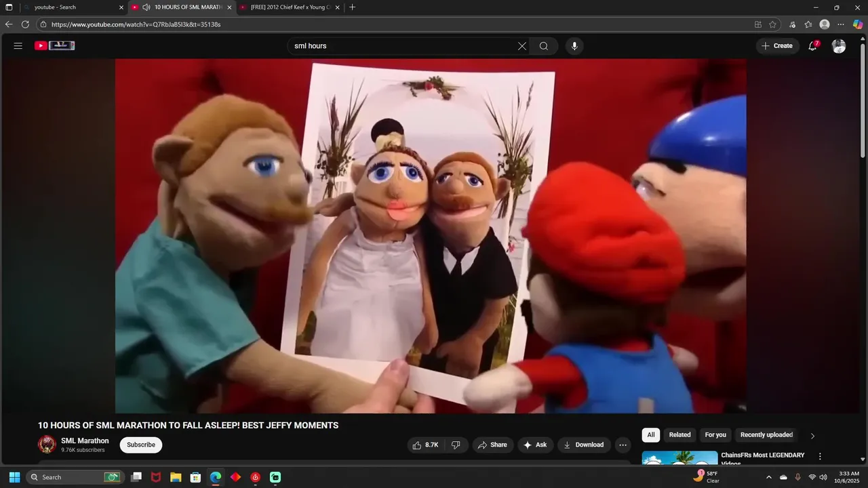Like the video with 8.7K likes

pos(427,445)
